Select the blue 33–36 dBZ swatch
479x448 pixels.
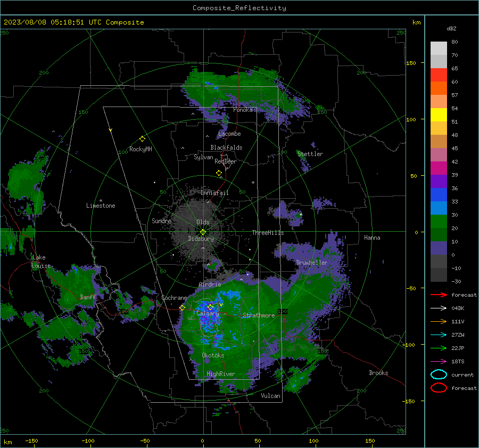(x=439, y=195)
